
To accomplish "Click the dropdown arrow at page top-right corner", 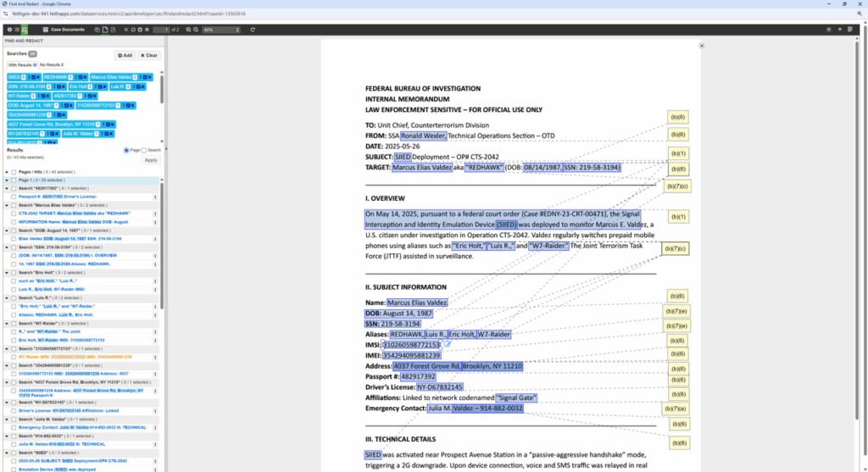I will click(701, 46).
